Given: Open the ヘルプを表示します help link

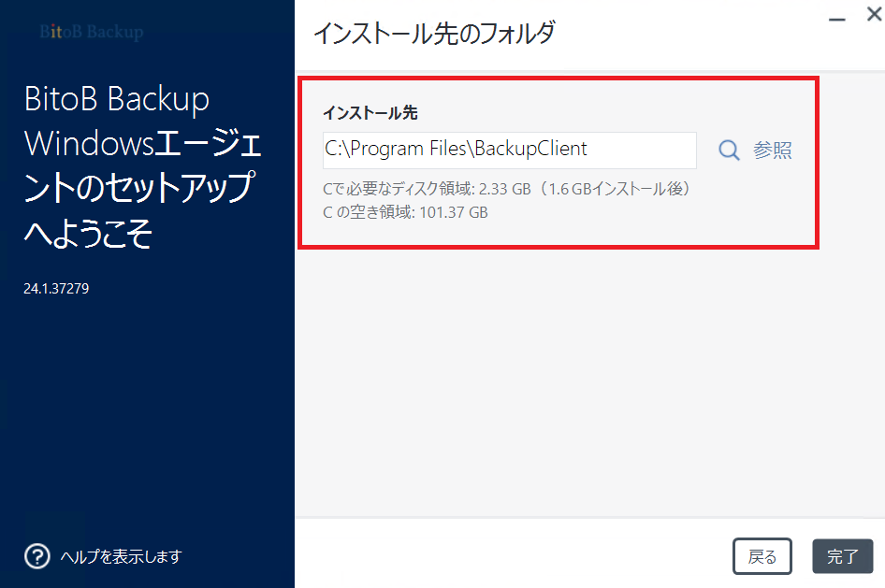Looking at the screenshot, I should [121, 556].
